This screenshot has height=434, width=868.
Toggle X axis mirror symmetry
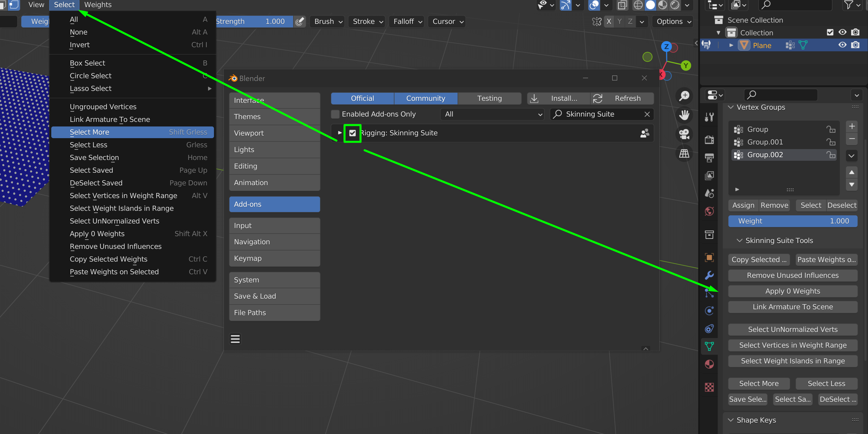[x=609, y=22]
